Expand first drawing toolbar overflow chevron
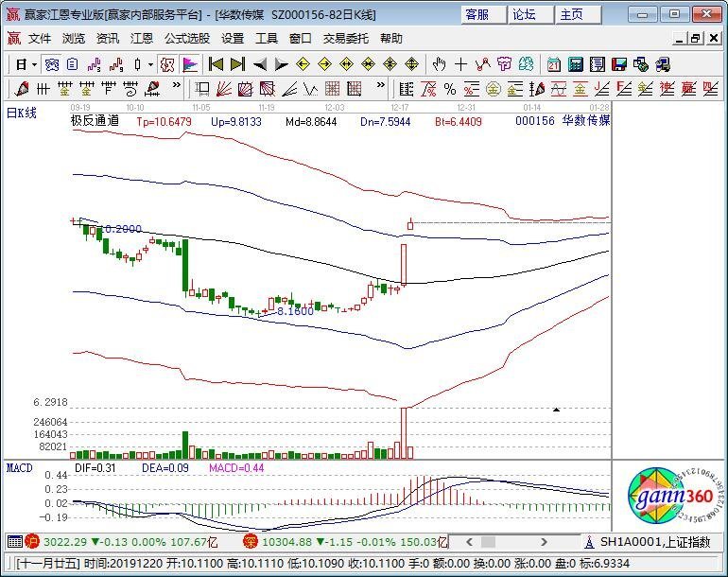The width and height of the screenshot is (728, 577). (177, 85)
